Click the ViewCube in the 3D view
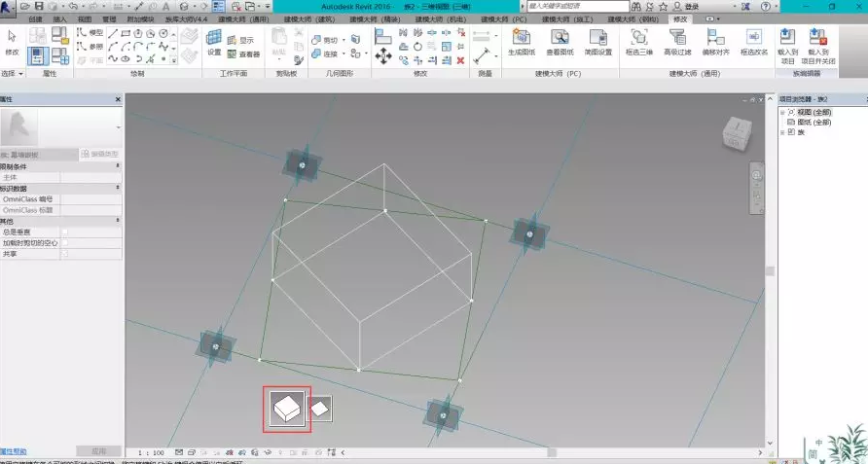868x464 pixels. (x=738, y=133)
